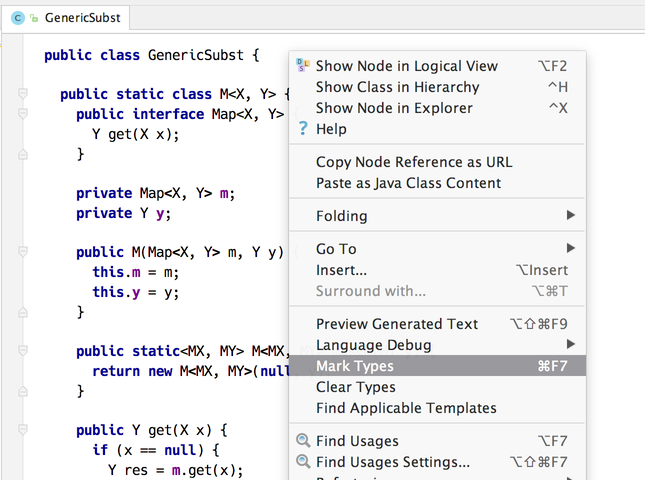
Task: Collapse the M constructor fold marker
Action: pyautogui.click(x=23, y=251)
